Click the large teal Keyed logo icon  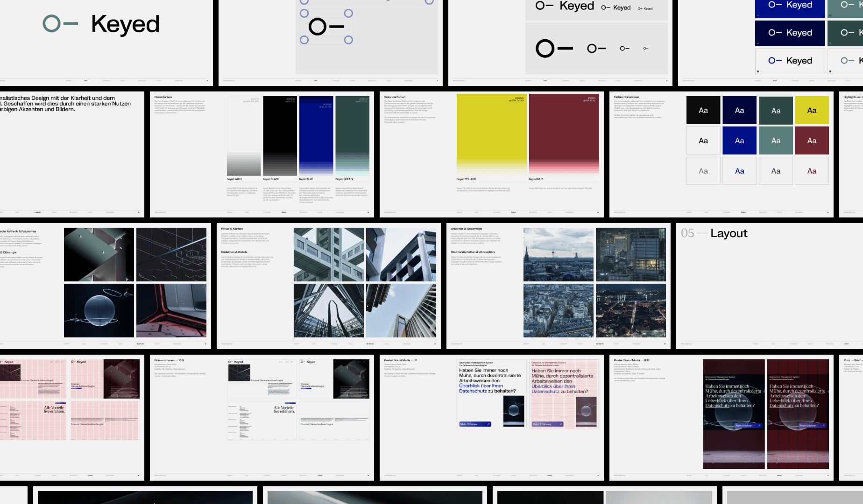point(60,23)
